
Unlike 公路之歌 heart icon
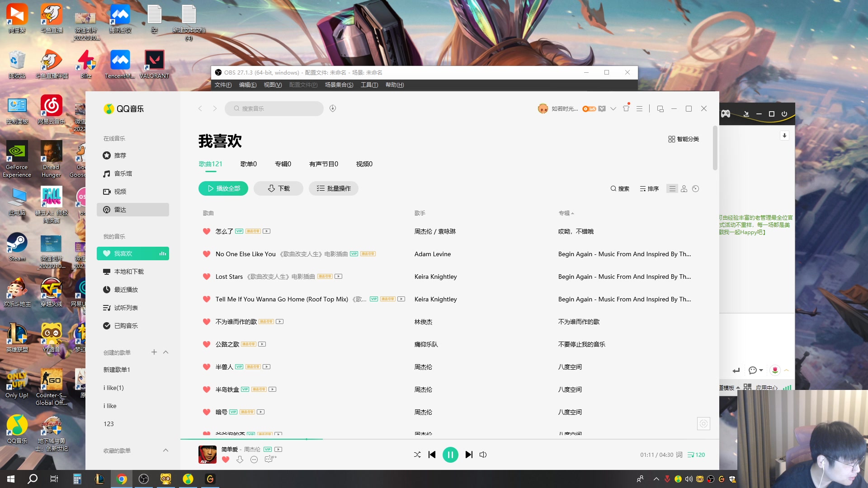pyautogui.click(x=207, y=344)
